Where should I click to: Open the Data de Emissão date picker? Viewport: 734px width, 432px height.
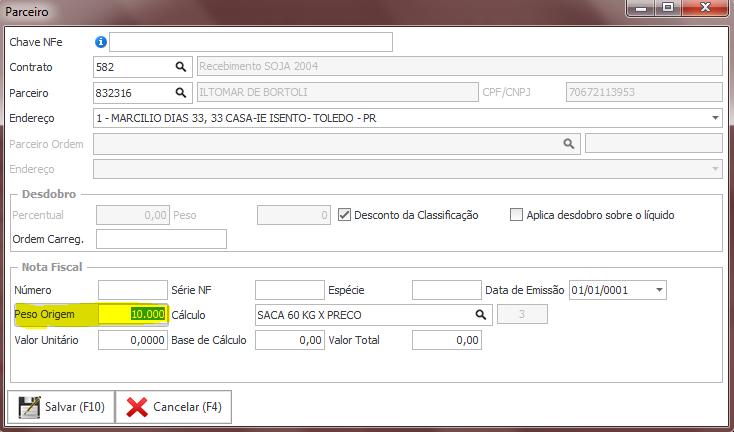click(x=659, y=290)
